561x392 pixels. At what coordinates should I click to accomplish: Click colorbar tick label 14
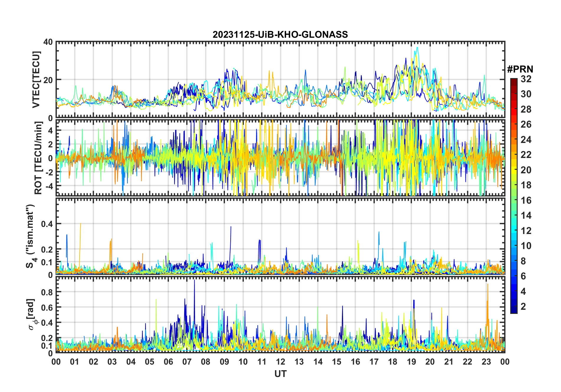click(526, 215)
